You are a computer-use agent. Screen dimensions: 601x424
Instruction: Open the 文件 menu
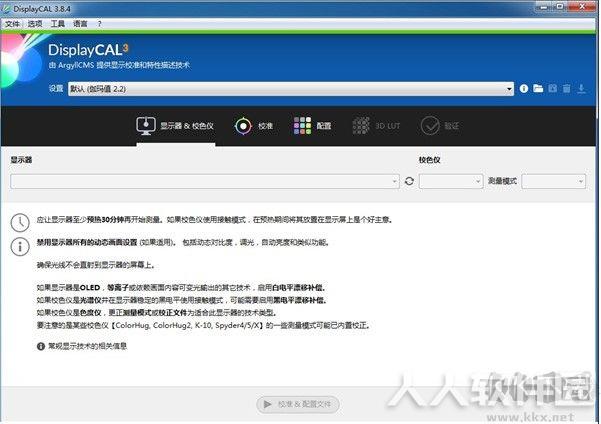[12, 24]
